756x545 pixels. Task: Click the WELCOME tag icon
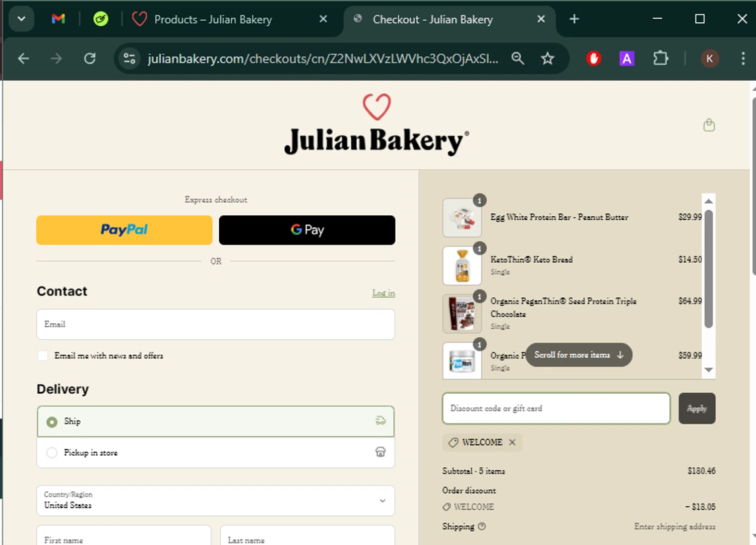pyautogui.click(x=454, y=442)
